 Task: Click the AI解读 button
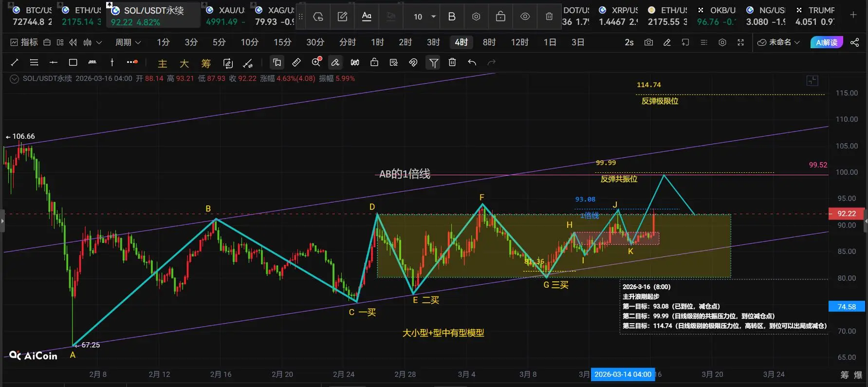pos(827,42)
